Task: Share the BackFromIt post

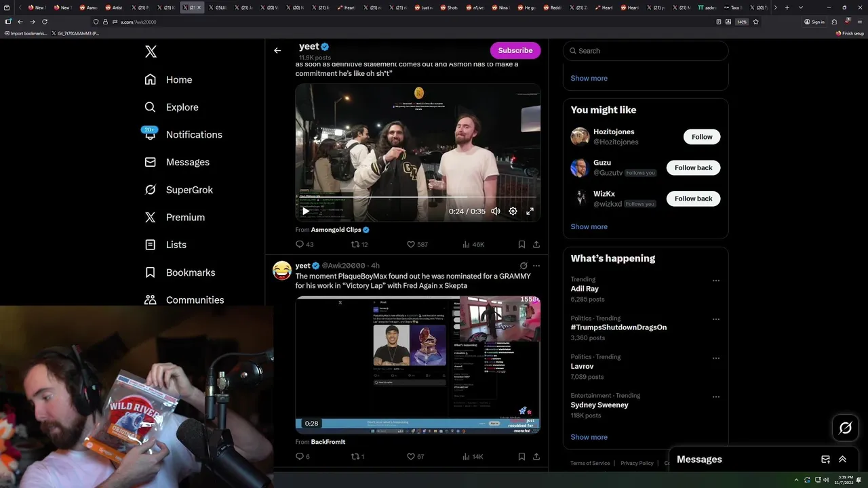Action: (x=536, y=456)
